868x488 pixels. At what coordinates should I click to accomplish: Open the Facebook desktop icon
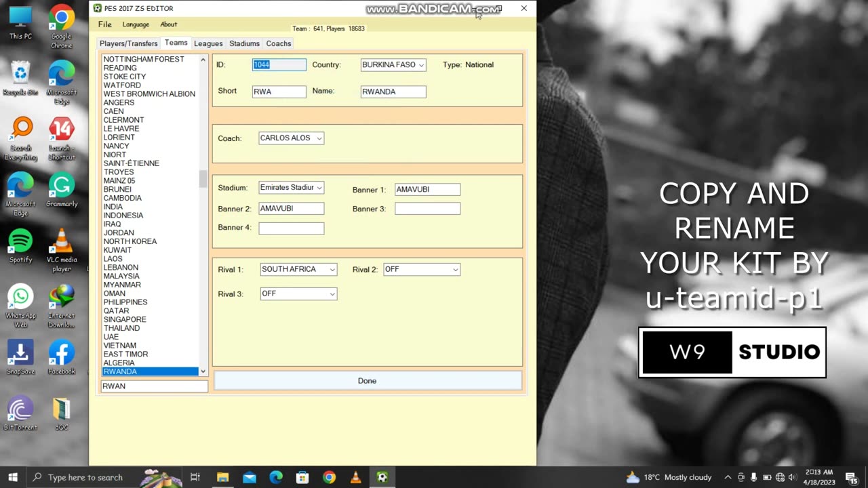point(61,357)
